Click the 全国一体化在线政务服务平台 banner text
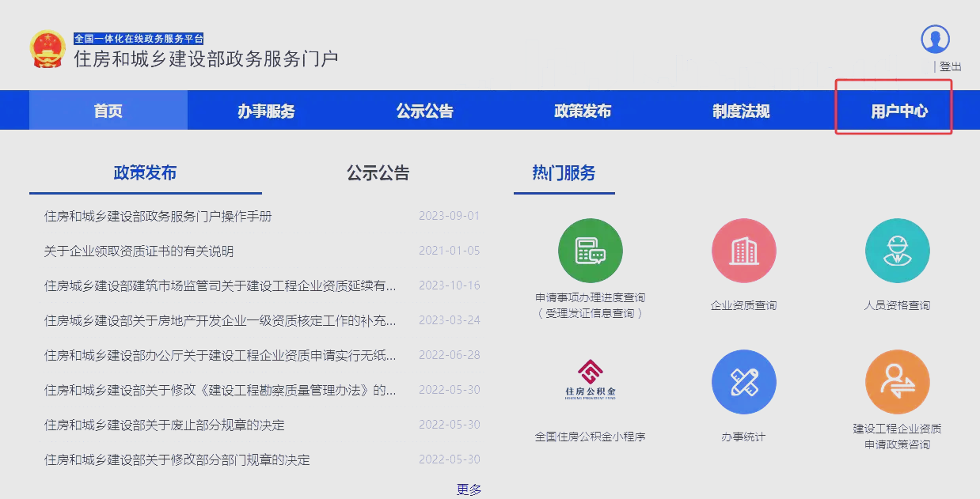Viewport: 980px width, 499px height. point(139,38)
